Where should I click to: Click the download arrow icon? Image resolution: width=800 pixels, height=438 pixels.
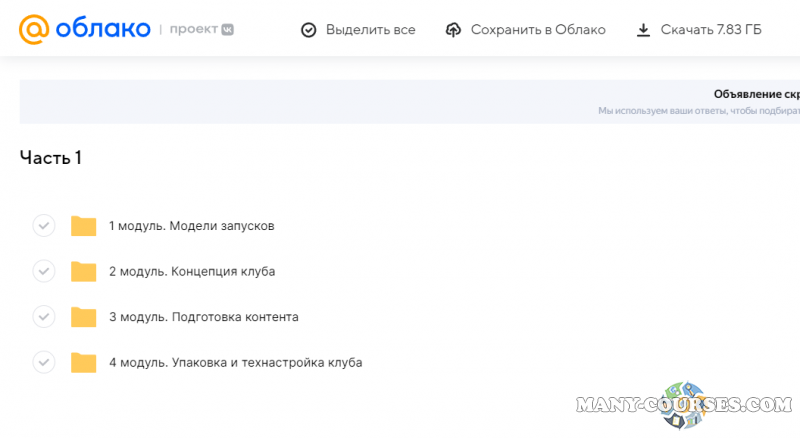(643, 30)
